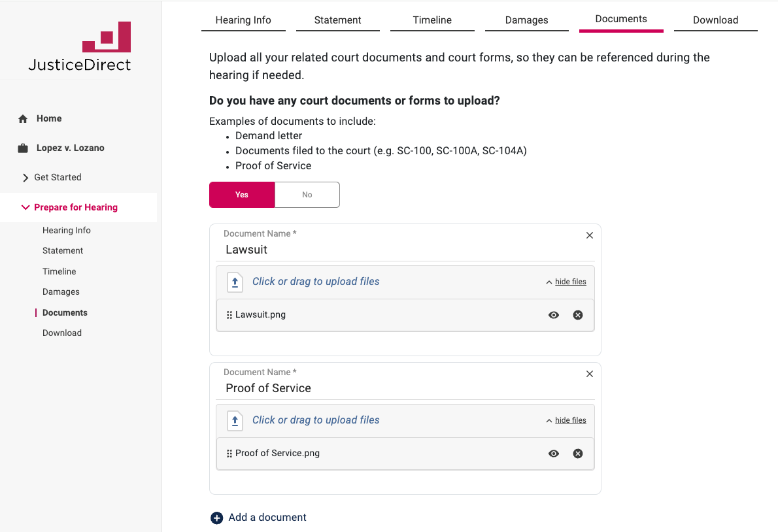Click the JusticeDirect logo
778x532 pixels.
point(80,46)
